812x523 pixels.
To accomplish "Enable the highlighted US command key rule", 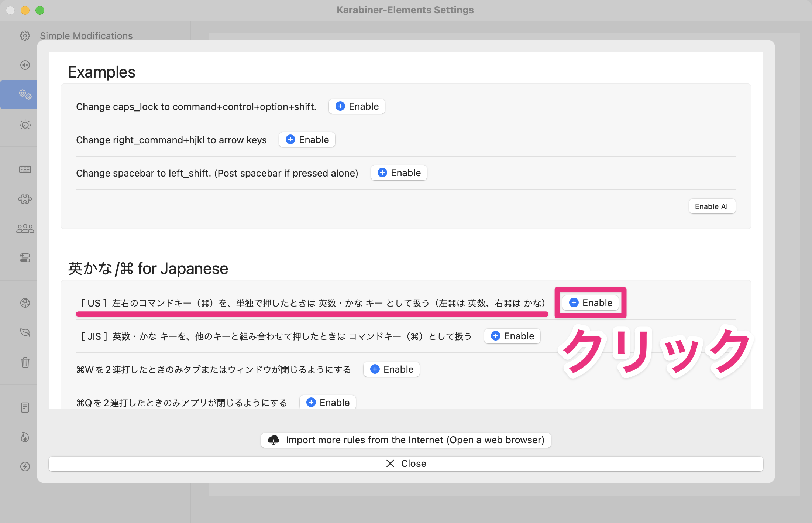I will (x=590, y=302).
